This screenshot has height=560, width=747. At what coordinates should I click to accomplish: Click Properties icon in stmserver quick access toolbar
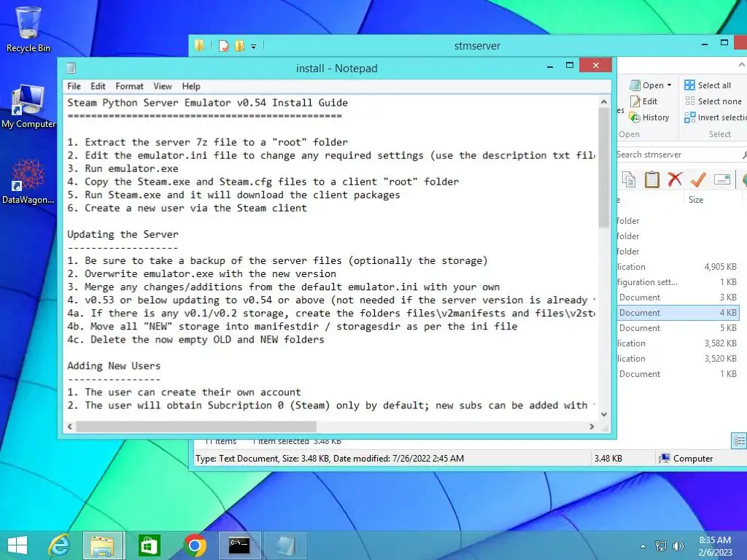223,46
